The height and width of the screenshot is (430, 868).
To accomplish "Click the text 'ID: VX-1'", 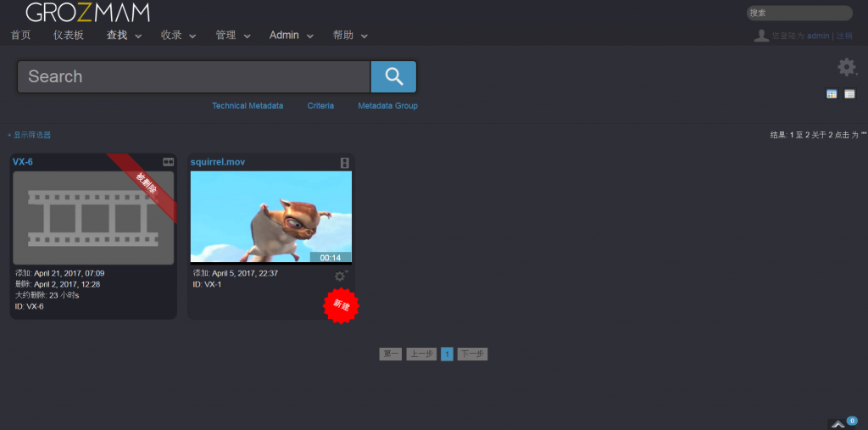I will [207, 284].
